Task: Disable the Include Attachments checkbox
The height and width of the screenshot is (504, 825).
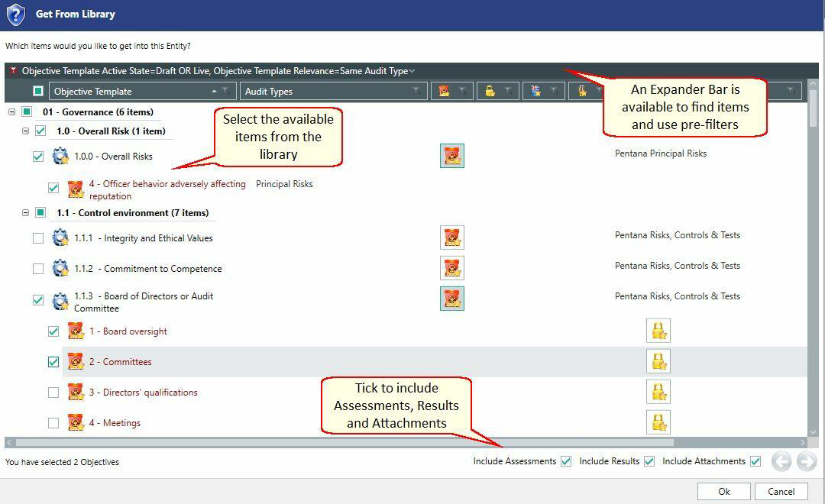Action: pos(755,461)
